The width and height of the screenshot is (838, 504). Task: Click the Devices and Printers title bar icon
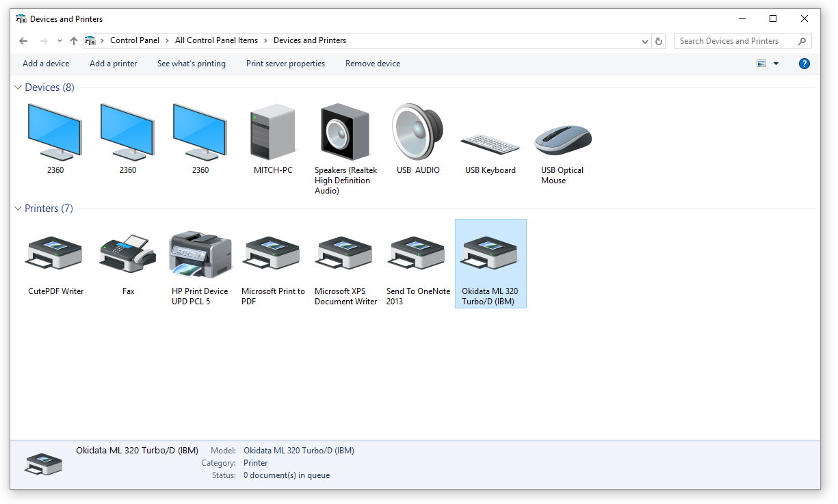(21, 18)
